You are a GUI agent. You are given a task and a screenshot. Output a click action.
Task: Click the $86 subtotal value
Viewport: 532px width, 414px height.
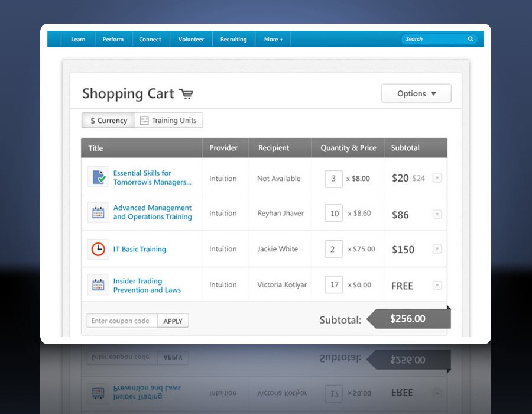pos(400,215)
